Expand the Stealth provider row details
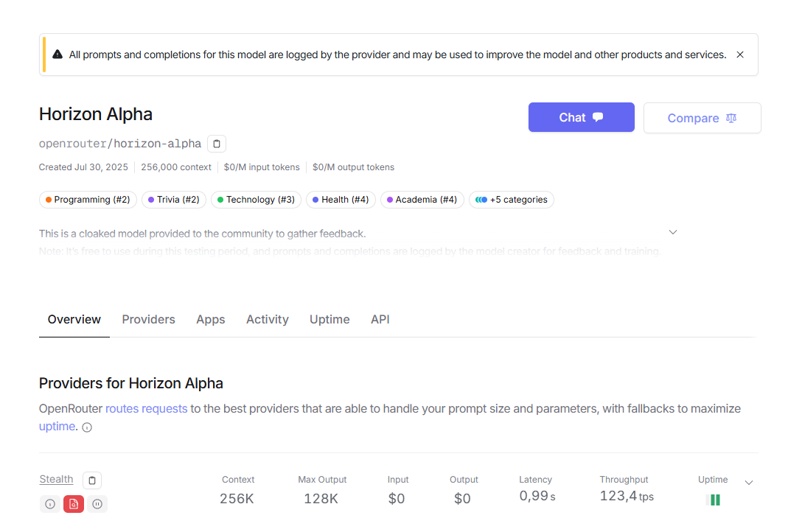 (x=749, y=483)
